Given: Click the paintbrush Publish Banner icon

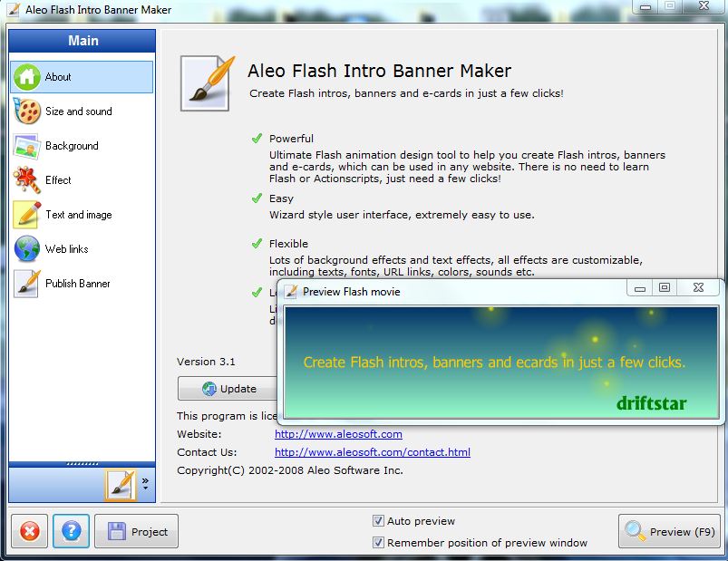Looking at the screenshot, I should click(x=27, y=283).
